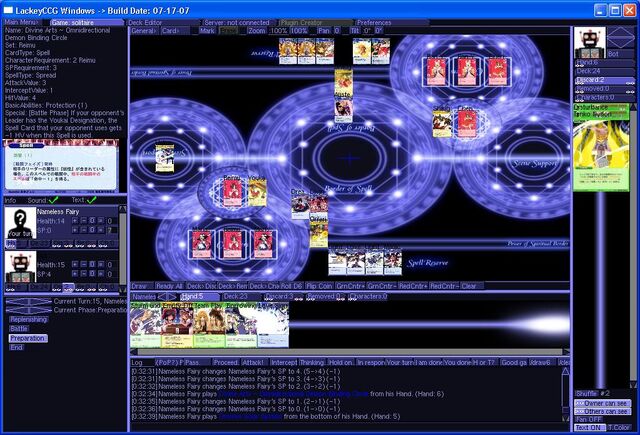Click the Draw button
640x435 pixels.
pyautogui.click(x=142, y=286)
